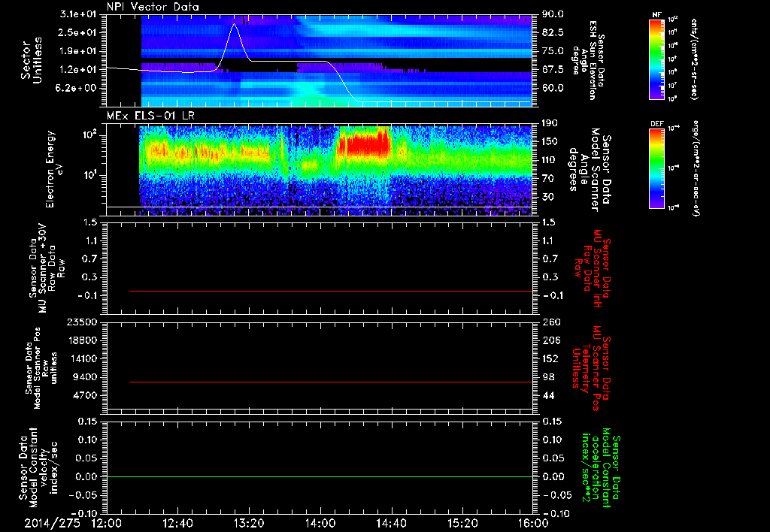Click the 14100 scanner position tick

click(x=82, y=358)
